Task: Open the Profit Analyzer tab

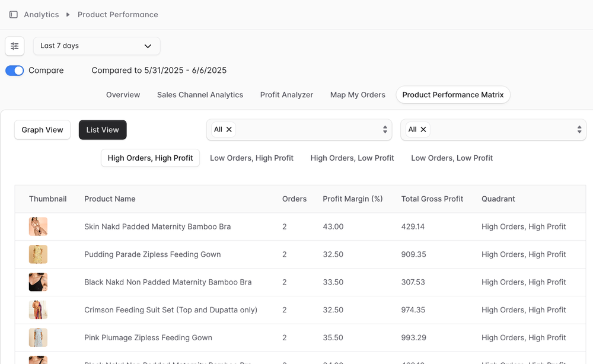Action: pyautogui.click(x=286, y=95)
